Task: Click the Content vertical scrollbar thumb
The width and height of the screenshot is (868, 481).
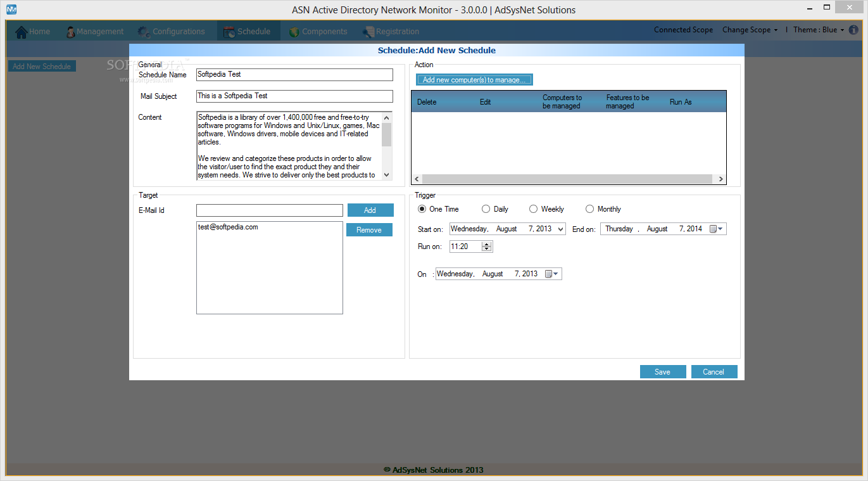Action: coord(387,135)
